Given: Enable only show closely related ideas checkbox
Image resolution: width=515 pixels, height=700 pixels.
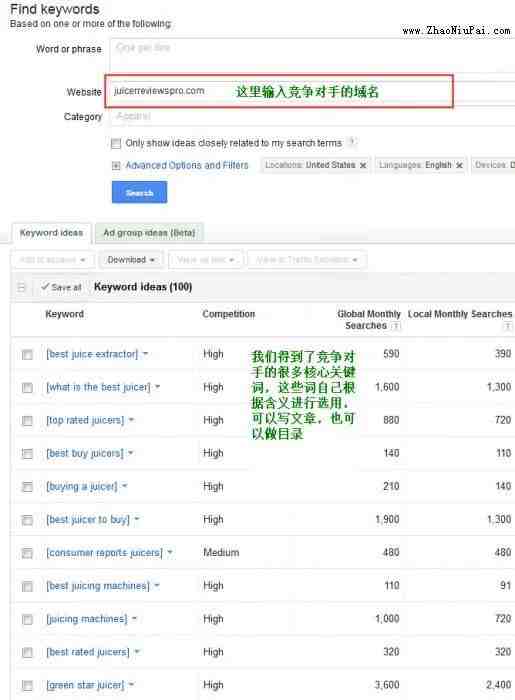Looking at the screenshot, I should point(116,143).
